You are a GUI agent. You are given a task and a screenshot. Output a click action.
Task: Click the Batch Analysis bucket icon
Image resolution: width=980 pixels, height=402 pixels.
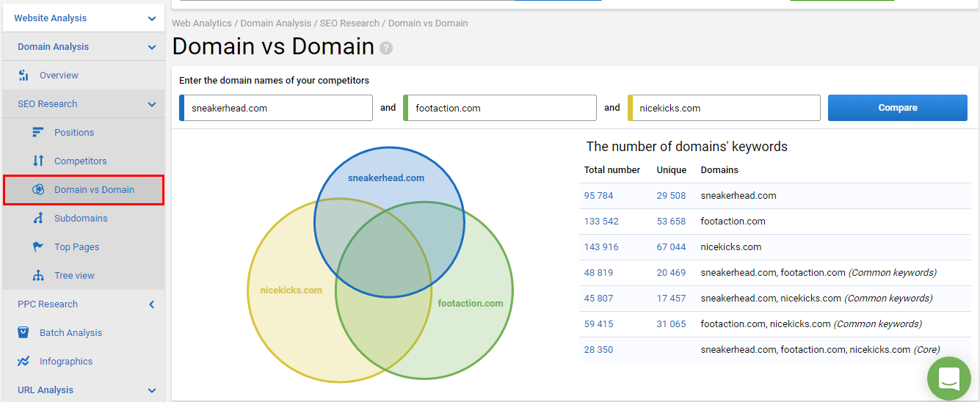pos(23,332)
